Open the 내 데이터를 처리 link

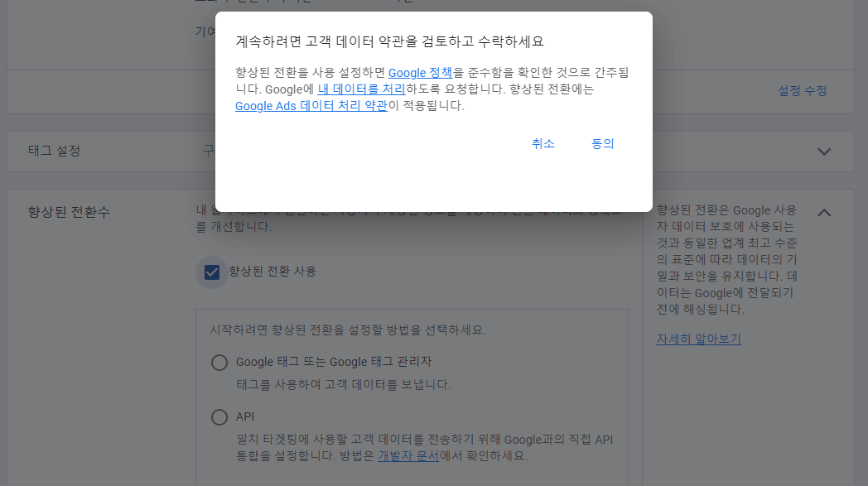coord(361,89)
